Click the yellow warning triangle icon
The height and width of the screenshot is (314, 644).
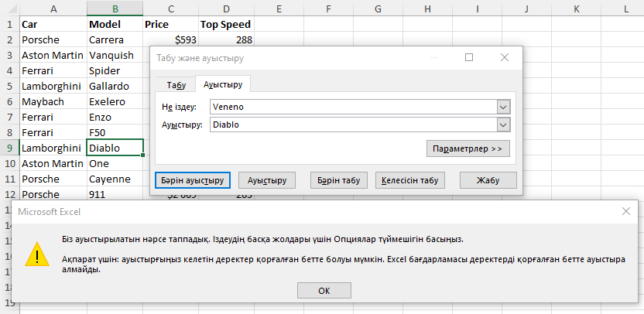tap(36, 254)
